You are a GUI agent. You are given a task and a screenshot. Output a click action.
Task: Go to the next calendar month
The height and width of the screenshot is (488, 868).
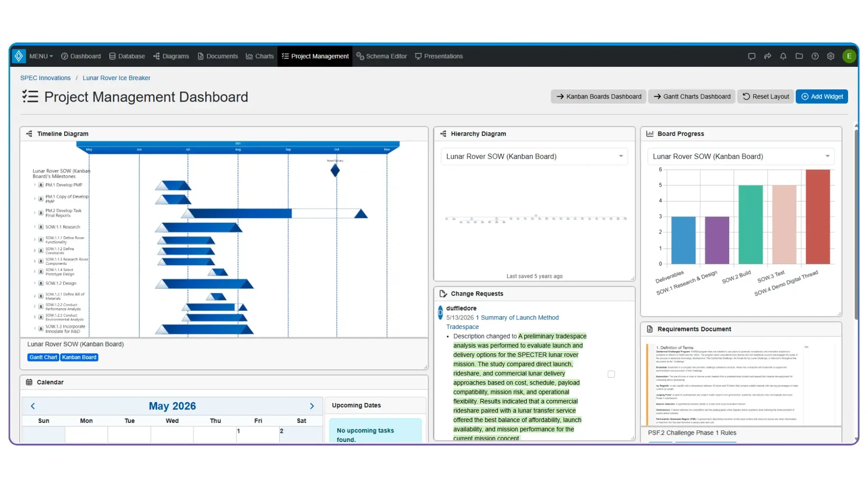(x=312, y=406)
